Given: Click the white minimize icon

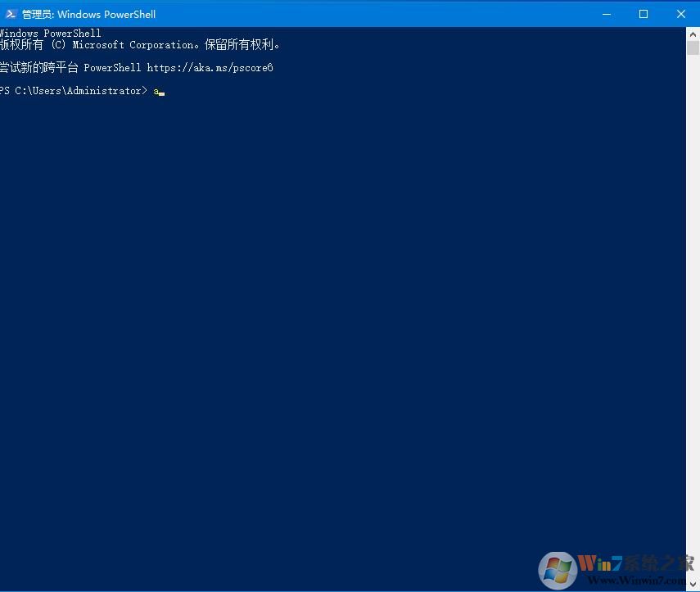Looking at the screenshot, I should [606, 14].
